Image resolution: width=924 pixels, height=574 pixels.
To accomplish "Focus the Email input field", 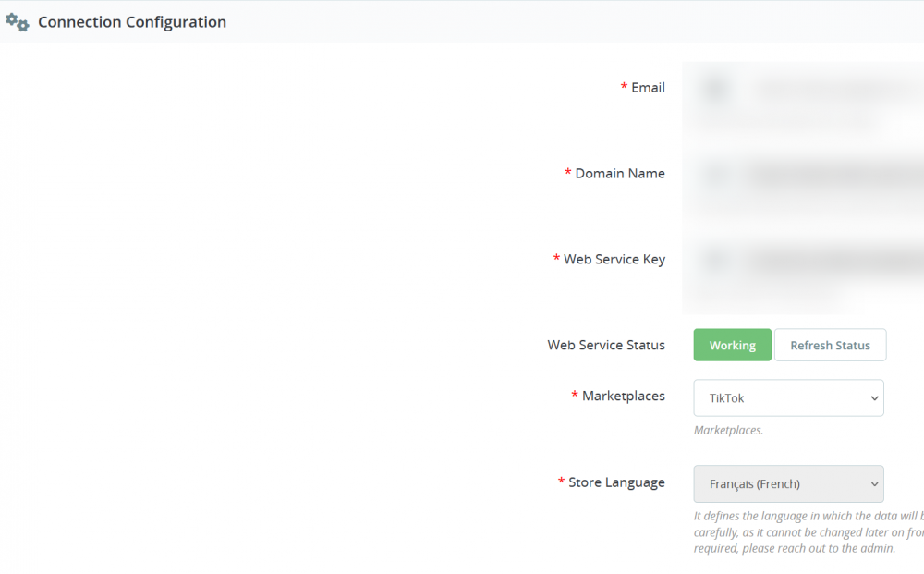I will pyautogui.click(x=832, y=90).
